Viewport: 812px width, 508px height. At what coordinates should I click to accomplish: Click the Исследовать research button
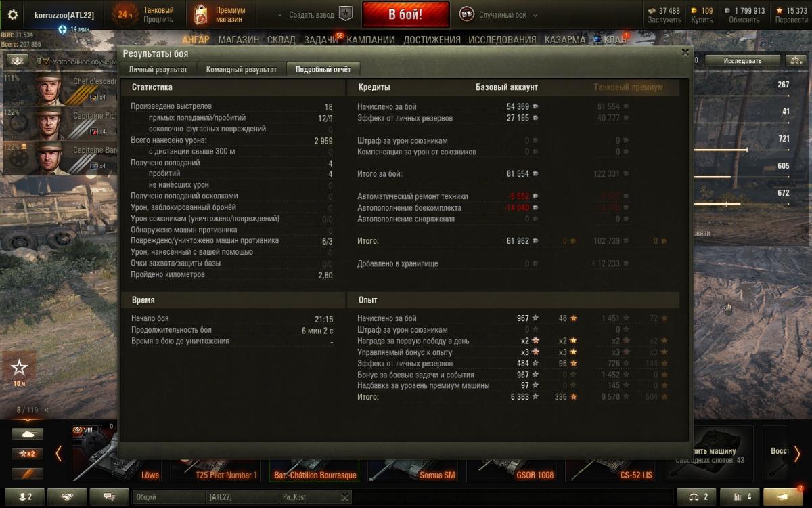pyautogui.click(x=742, y=61)
